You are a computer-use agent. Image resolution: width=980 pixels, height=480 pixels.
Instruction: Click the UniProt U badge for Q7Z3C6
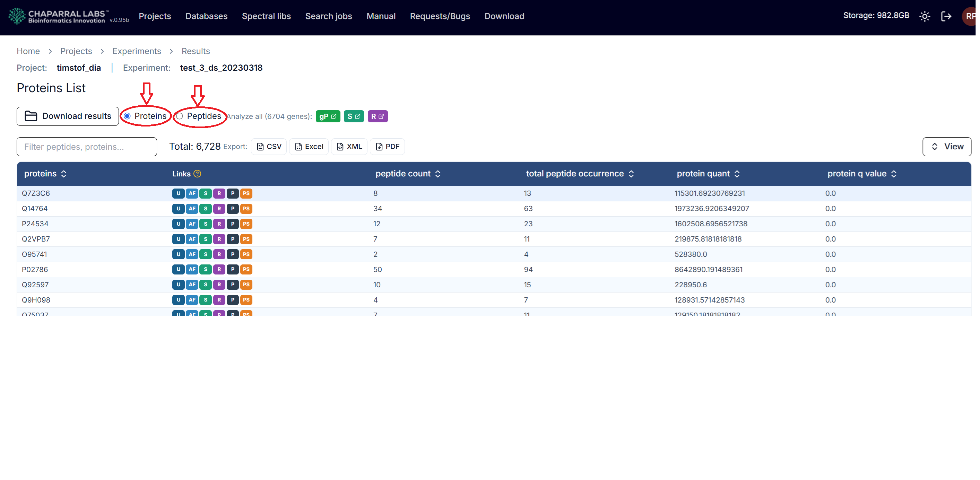pos(178,193)
